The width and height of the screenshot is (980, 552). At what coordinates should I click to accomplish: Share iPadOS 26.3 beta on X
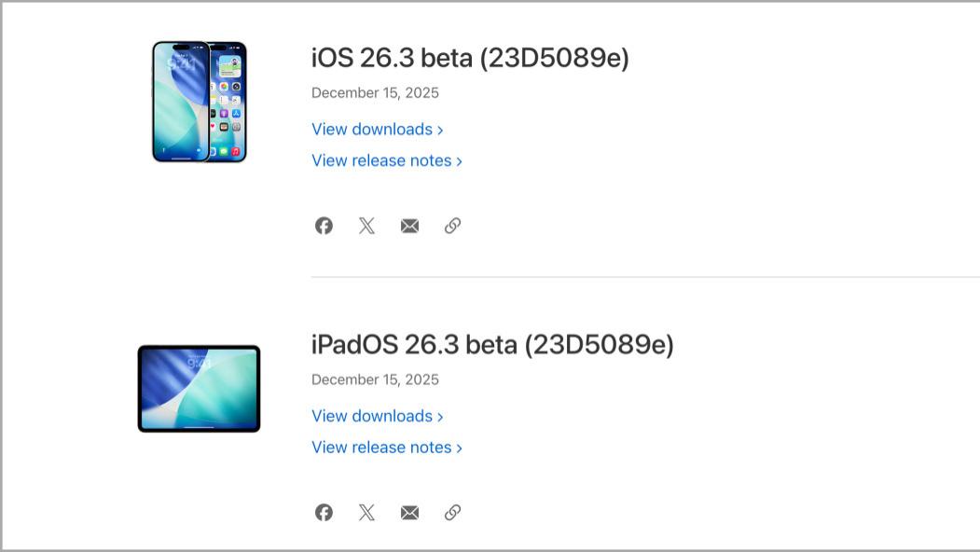pos(366,512)
